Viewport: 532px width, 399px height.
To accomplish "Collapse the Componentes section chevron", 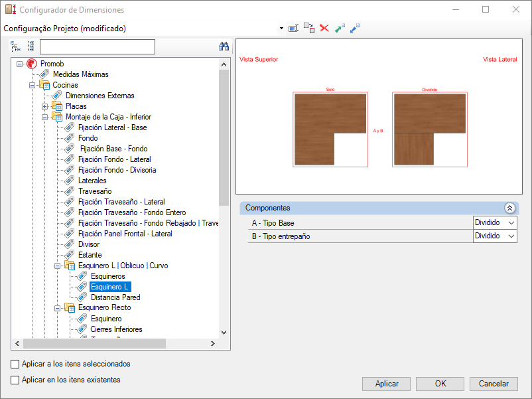I will tap(509, 208).
